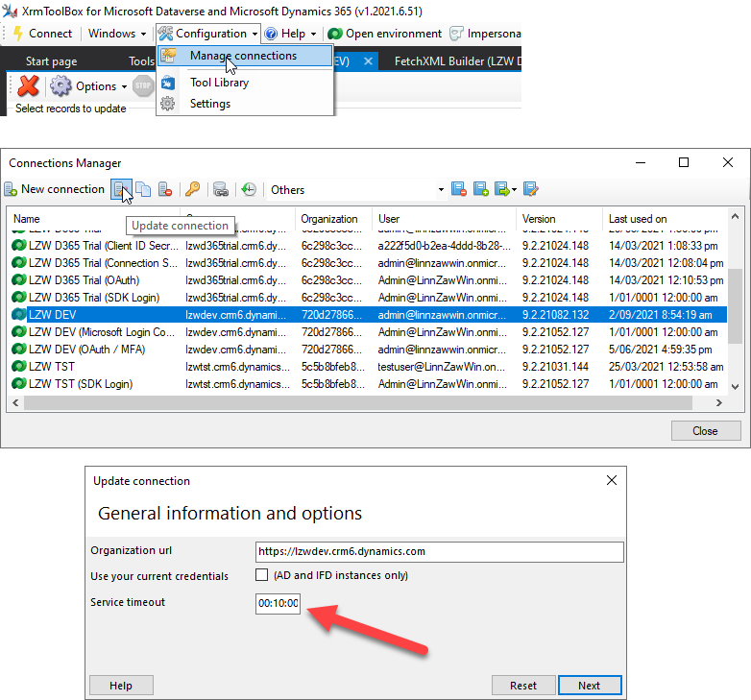Viewport: 751px width, 700px height.
Task: Click the add connection file icon
Action: click(x=481, y=189)
